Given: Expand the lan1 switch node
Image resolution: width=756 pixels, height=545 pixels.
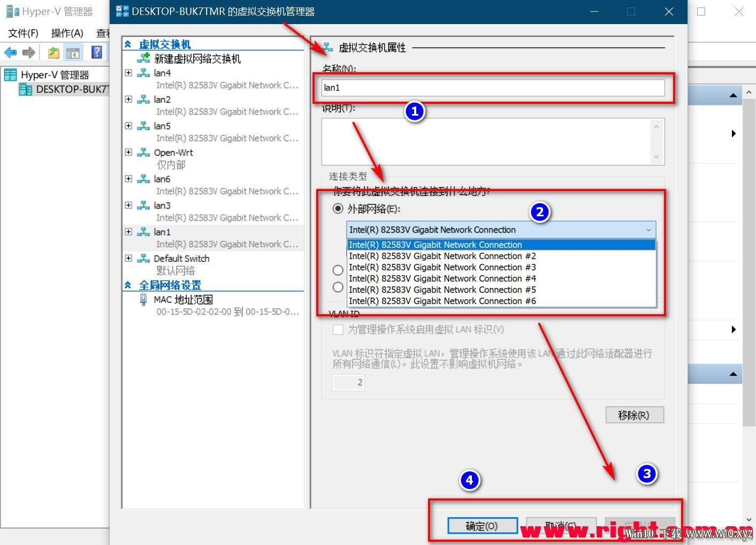Looking at the screenshot, I should [x=128, y=232].
